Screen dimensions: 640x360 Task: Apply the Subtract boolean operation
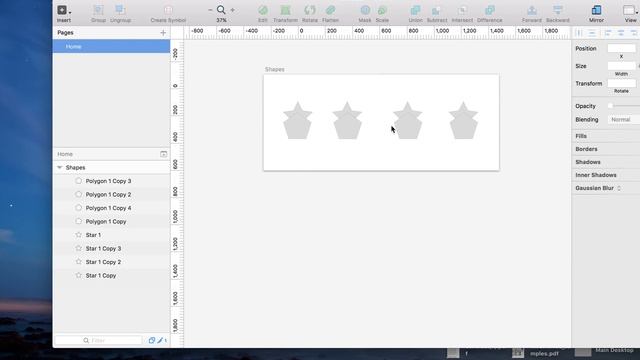click(x=437, y=10)
